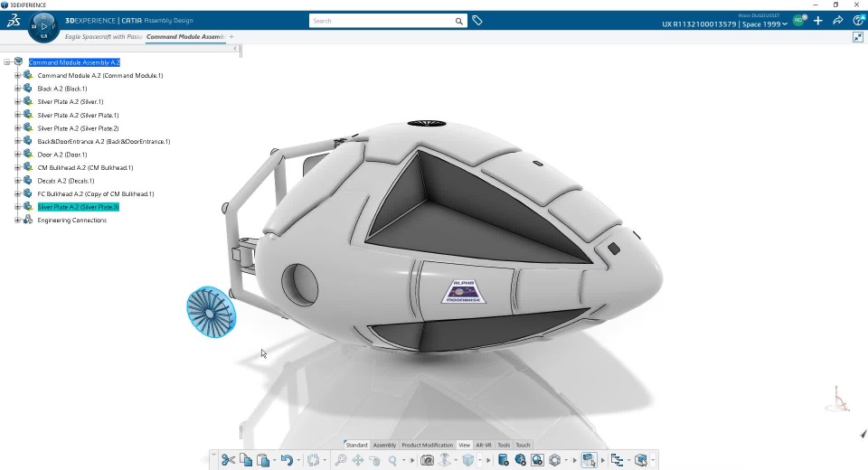The height and width of the screenshot is (470, 868).
Task: Click the Alpha Moonbase decal on the model
Action: (464, 292)
